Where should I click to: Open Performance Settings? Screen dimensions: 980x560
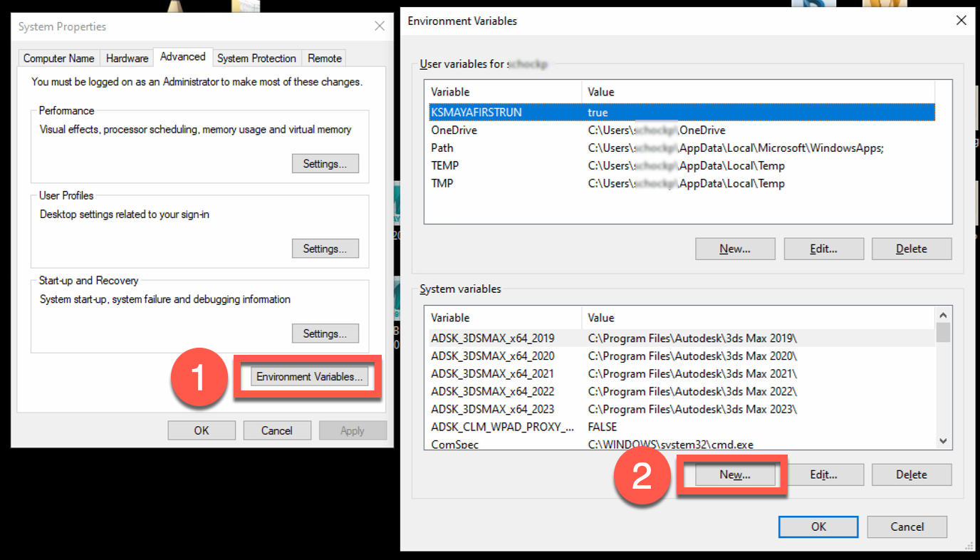(325, 163)
